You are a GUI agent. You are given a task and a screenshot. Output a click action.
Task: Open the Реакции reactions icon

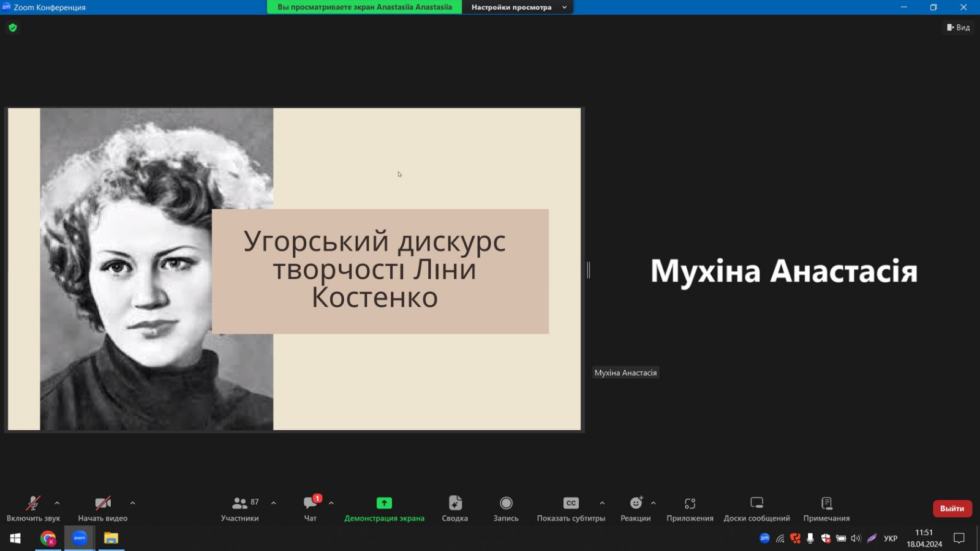click(x=636, y=503)
